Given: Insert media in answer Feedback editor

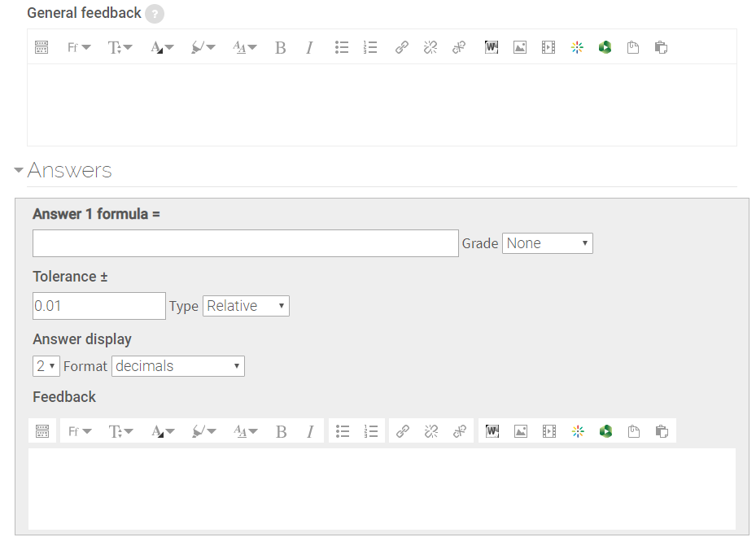Looking at the screenshot, I should pos(549,431).
